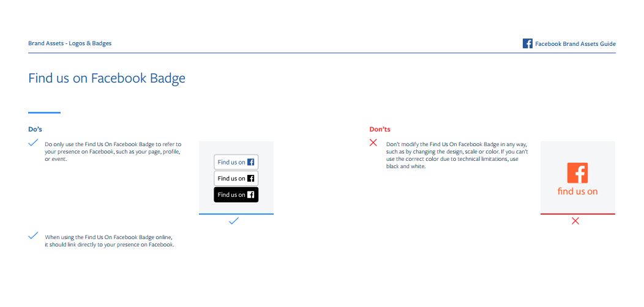Click the Don't modify the badge paragraph

(x=457, y=155)
